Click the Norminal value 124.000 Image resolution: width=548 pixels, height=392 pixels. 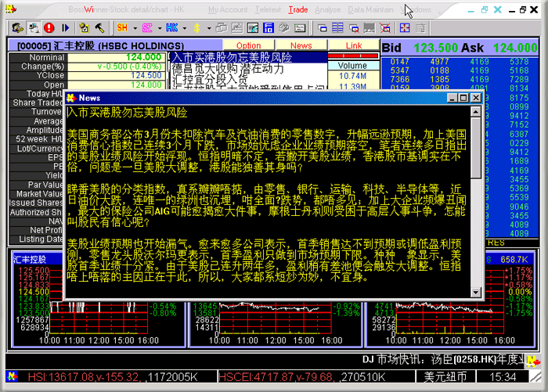[143, 57]
